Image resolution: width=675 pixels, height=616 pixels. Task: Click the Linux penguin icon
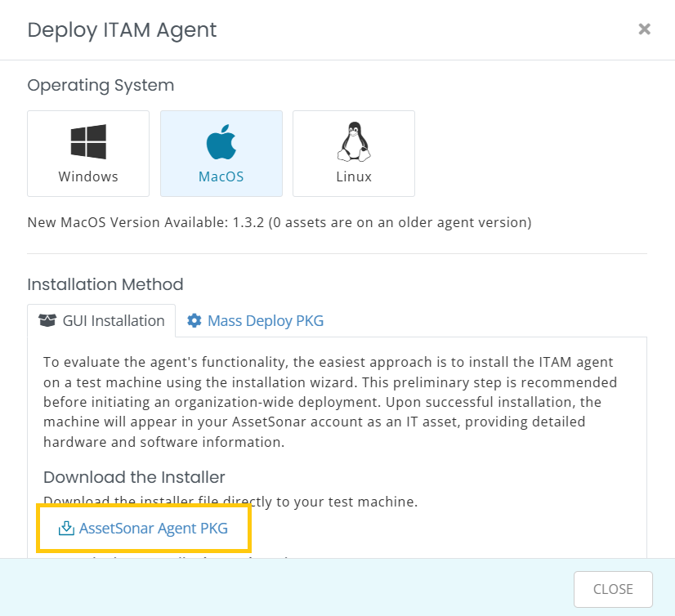(354, 141)
